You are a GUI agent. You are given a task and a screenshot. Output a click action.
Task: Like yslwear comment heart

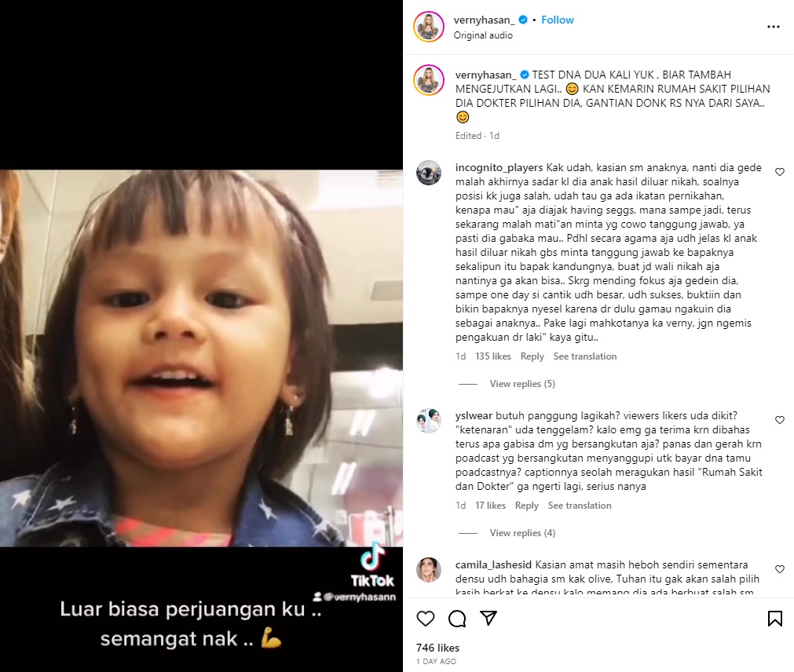click(x=780, y=420)
